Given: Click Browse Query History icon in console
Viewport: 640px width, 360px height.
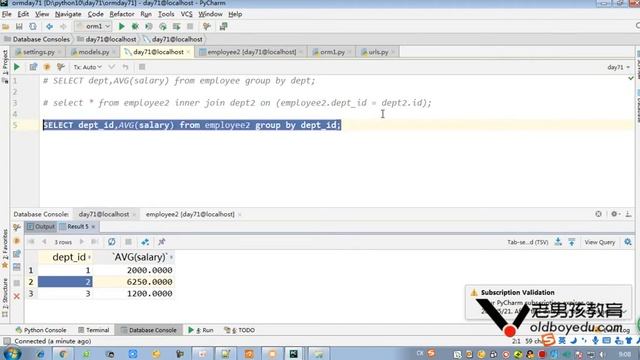Looking at the screenshot, I should 33,67.
